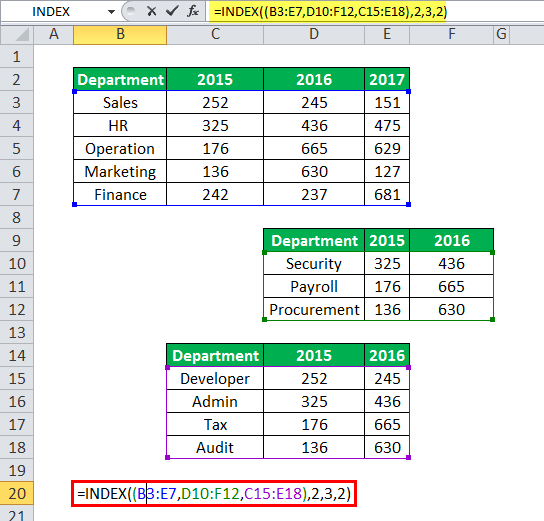Viewport: 544px width, 521px height.
Task: Select row 9 header
Action: [x=17, y=240]
